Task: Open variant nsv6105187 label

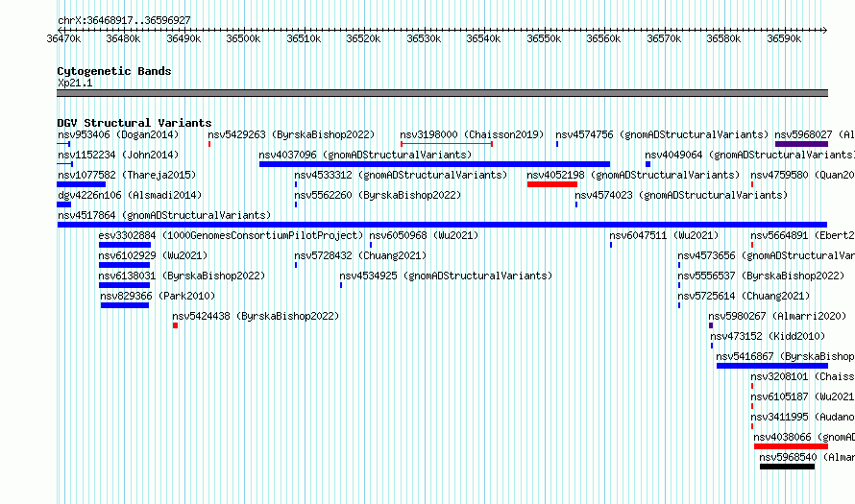Action: pyautogui.click(x=803, y=396)
